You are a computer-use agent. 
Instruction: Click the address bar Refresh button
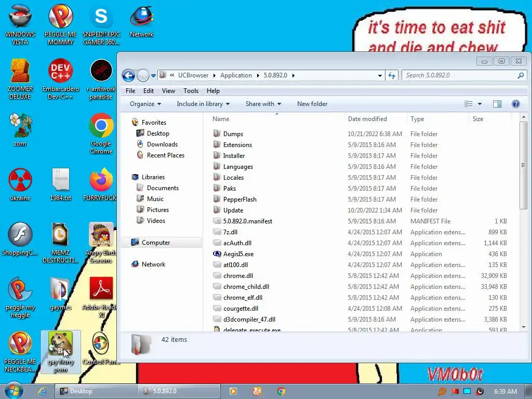pos(392,75)
